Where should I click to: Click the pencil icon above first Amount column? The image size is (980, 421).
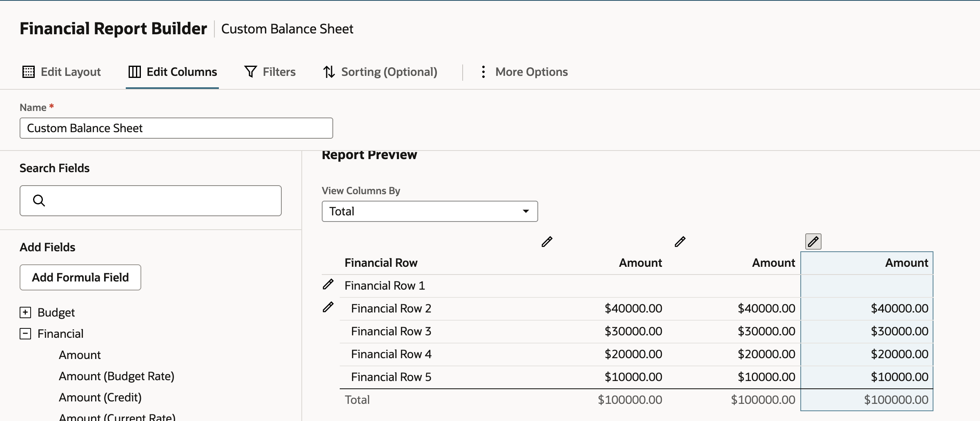[547, 242]
